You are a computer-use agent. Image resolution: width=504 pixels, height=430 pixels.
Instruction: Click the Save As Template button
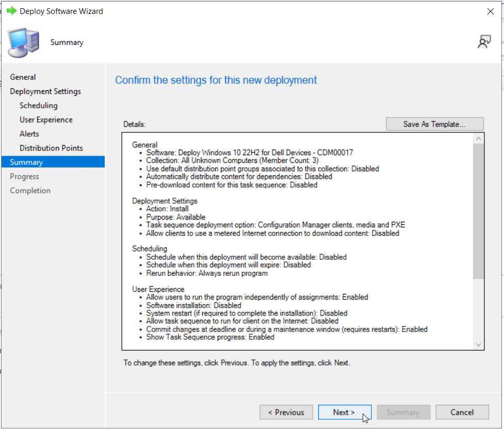pyautogui.click(x=434, y=124)
